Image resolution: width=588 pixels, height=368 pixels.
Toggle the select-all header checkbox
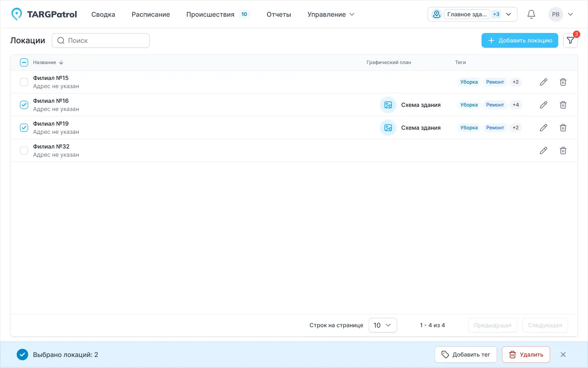24,62
